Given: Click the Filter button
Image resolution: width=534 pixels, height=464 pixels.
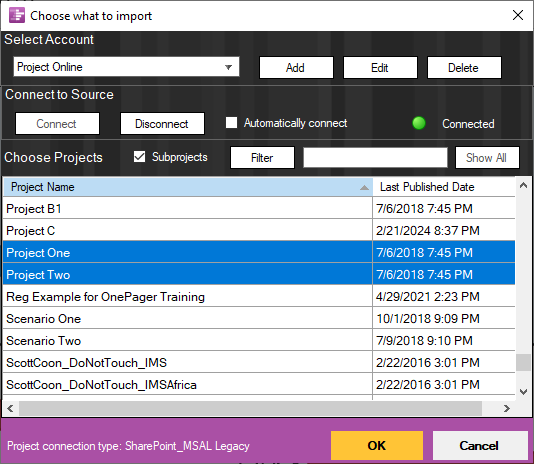Looking at the screenshot, I should coord(262,157).
